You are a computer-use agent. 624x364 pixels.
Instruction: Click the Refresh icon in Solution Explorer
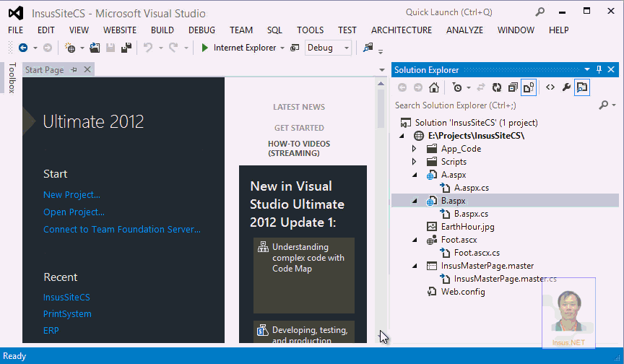pyautogui.click(x=497, y=87)
